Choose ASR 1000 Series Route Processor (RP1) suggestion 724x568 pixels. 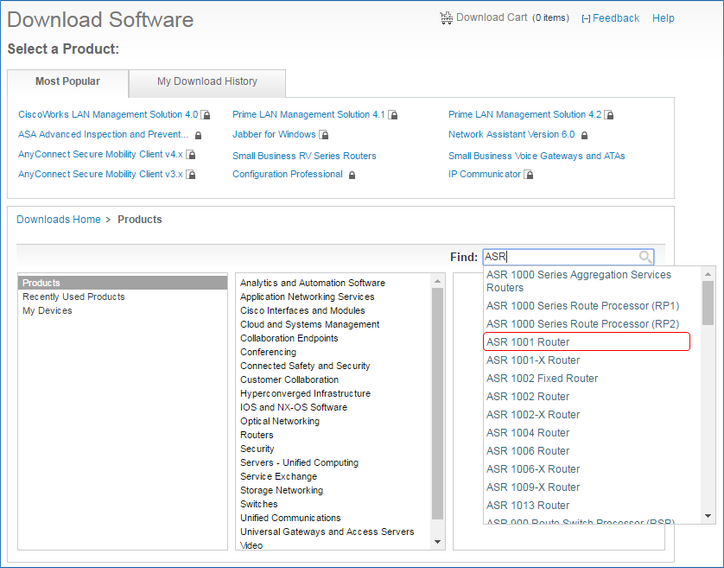(583, 306)
